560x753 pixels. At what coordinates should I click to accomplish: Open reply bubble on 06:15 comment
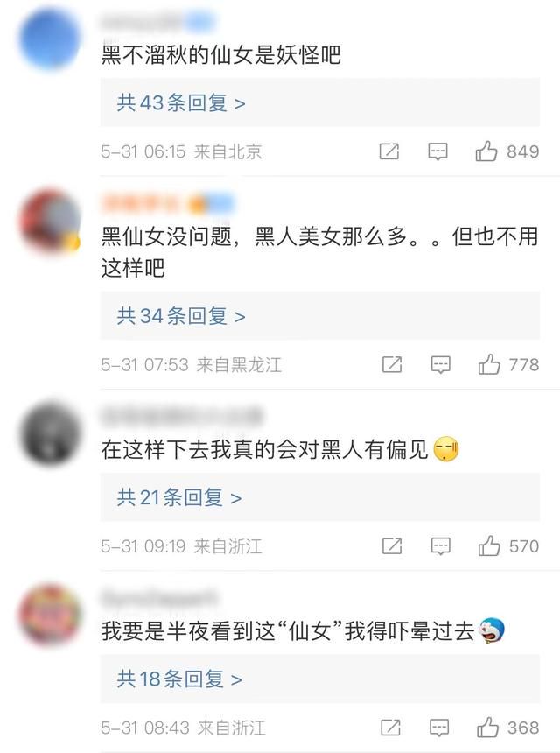click(x=437, y=151)
